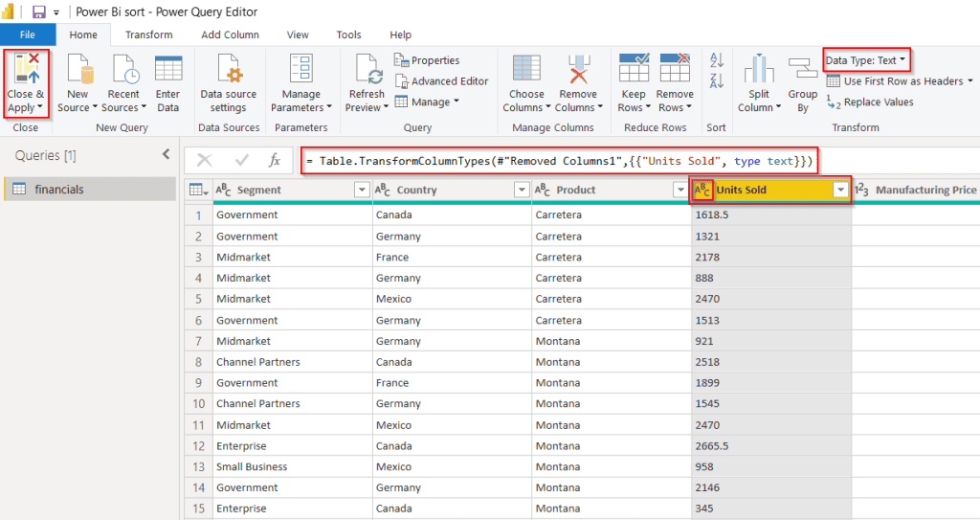Click the Units Sold cell 2665.5
Image resolution: width=980 pixels, height=520 pixels.
(771, 445)
